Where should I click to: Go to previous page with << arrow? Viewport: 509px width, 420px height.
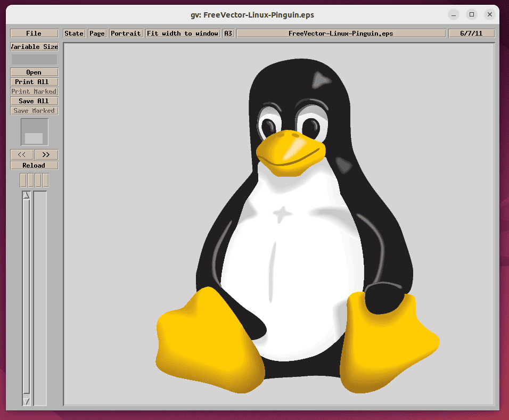[22, 154]
